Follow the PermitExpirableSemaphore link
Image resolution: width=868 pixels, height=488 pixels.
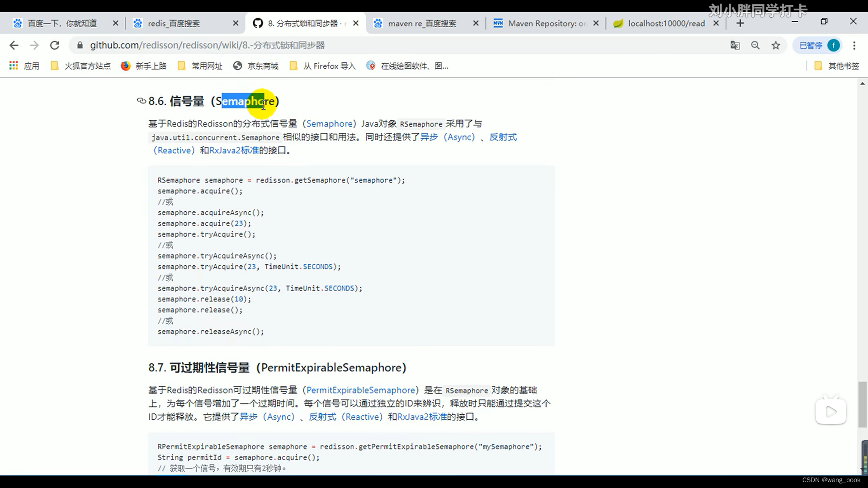click(361, 390)
